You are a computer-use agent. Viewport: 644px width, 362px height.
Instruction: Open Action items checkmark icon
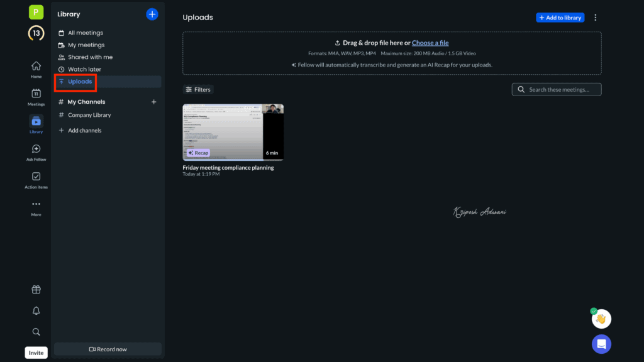pyautogui.click(x=36, y=177)
